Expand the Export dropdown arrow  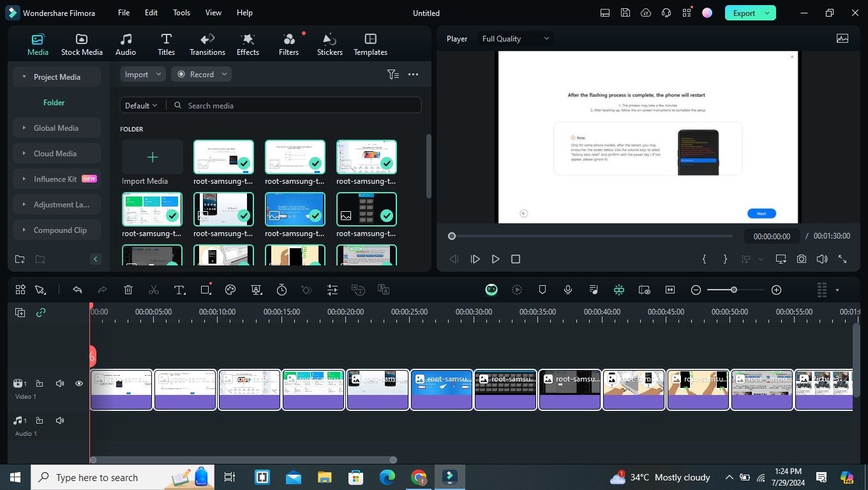pos(767,13)
